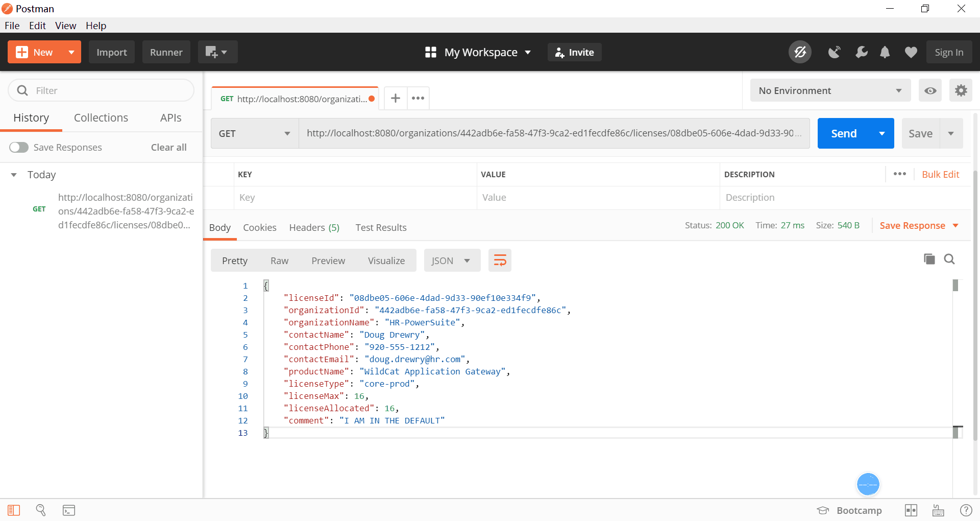Open tab options three dots
This screenshot has width=980, height=521.
click(x=418, y=98)
